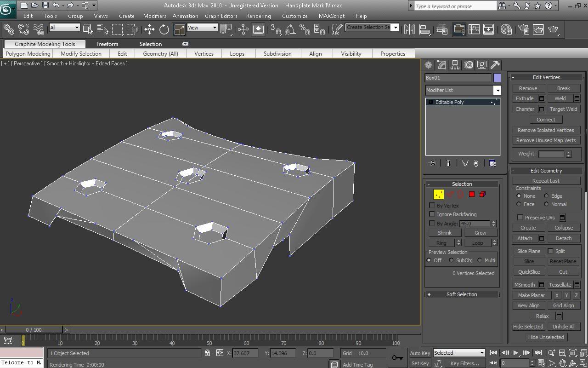Go to start of animation
588x368 pixels.
[x=493, y=353]
